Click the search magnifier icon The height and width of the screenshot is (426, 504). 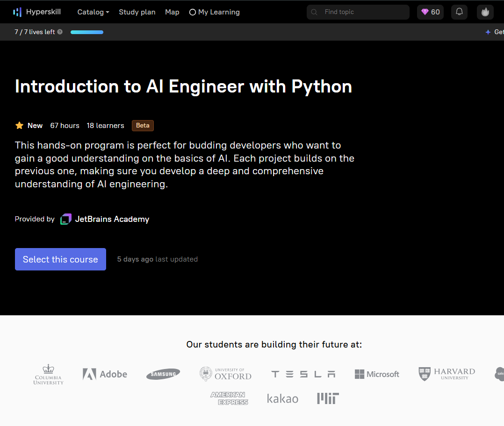pos(314,12)
